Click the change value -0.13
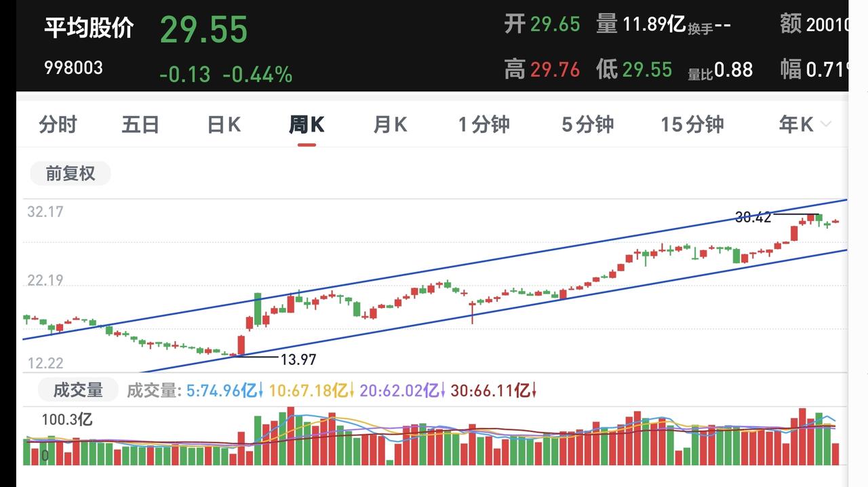 (184, 74)
